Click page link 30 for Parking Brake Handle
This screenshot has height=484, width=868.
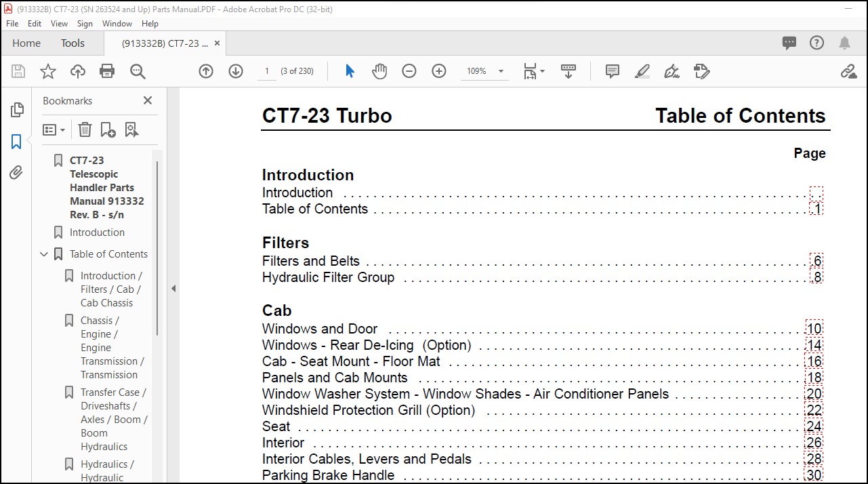(x=814, y=475)
